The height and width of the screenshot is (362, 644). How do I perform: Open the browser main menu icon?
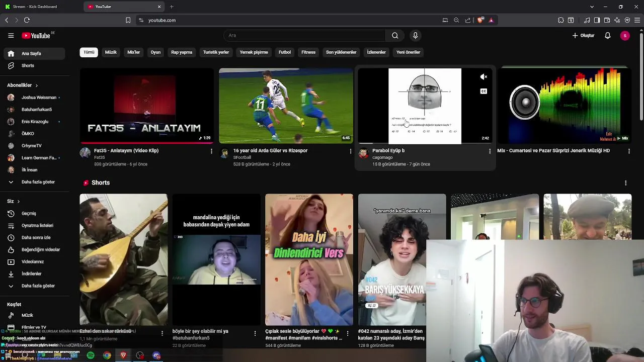[637, 20]
